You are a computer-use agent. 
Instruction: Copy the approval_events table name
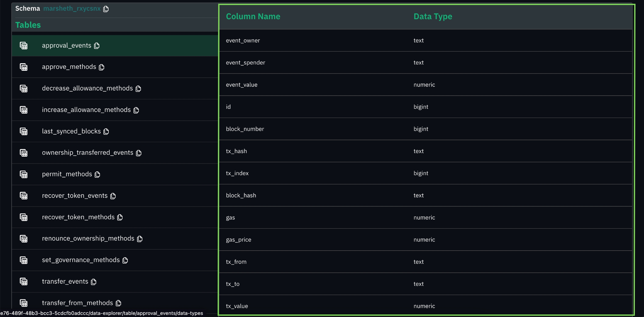[x=97, y=46]
